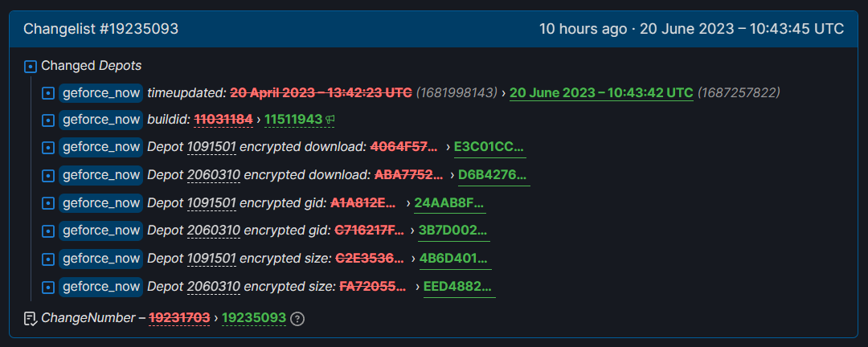Open old buildid 11031184 link
The image size is (868, 347).
pos(223,120)
